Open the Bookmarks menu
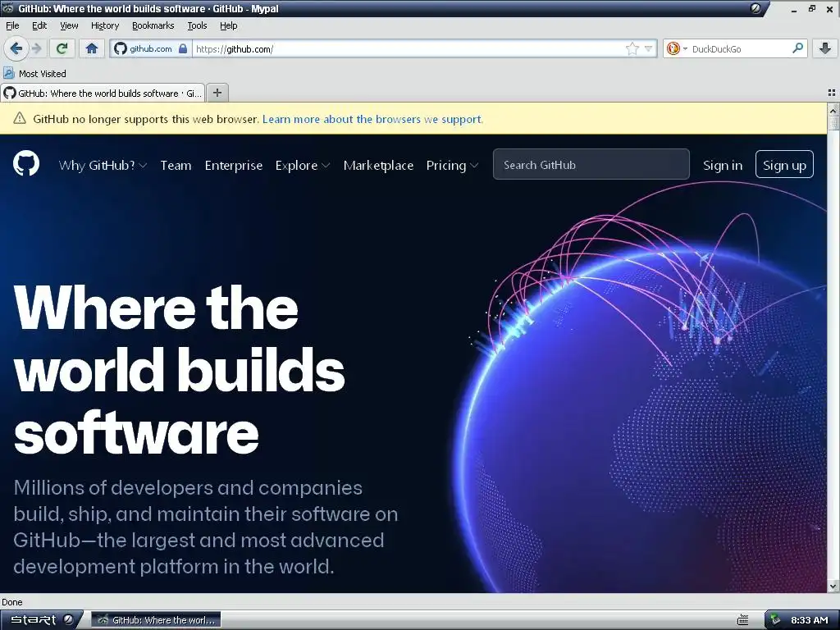The image size is (840, 630). tap(153, 25)
